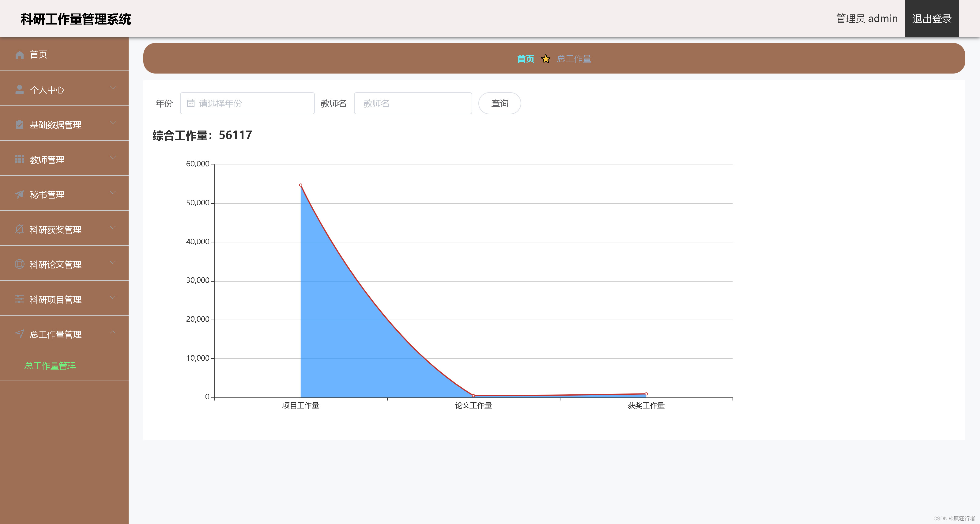
Task: Click the lifebuoy icon beside 科研论文管理
Action: 19,264
